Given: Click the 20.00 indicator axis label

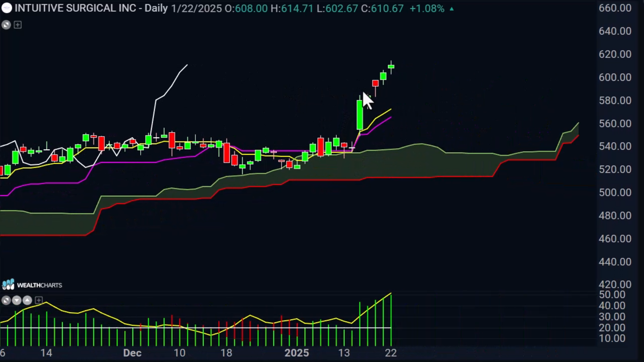Looking at the screenshot, I should point(612,328).
